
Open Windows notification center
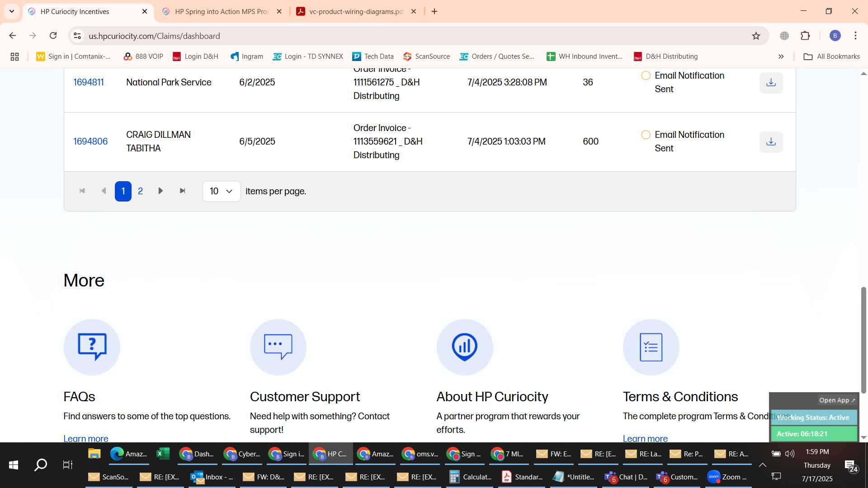(851, 465)
